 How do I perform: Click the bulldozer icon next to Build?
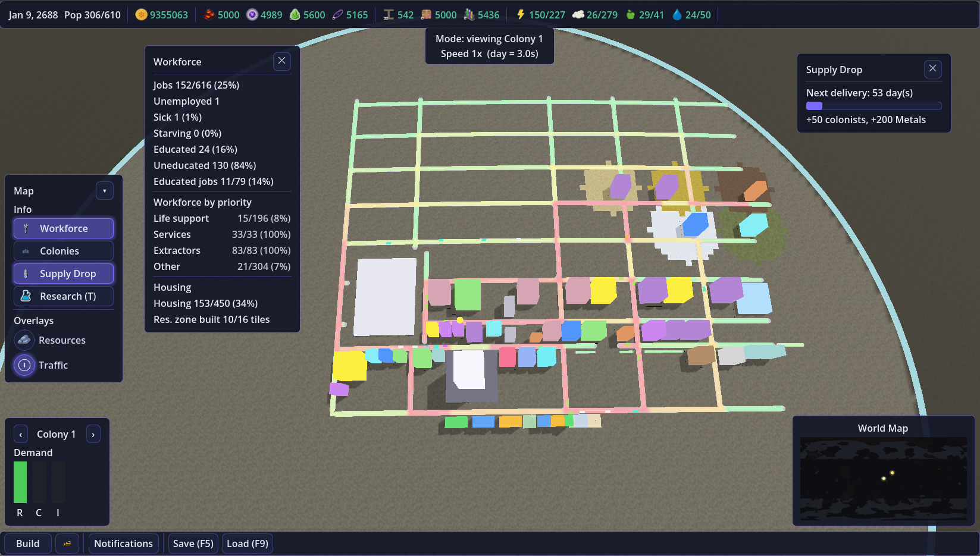(67, 544)
